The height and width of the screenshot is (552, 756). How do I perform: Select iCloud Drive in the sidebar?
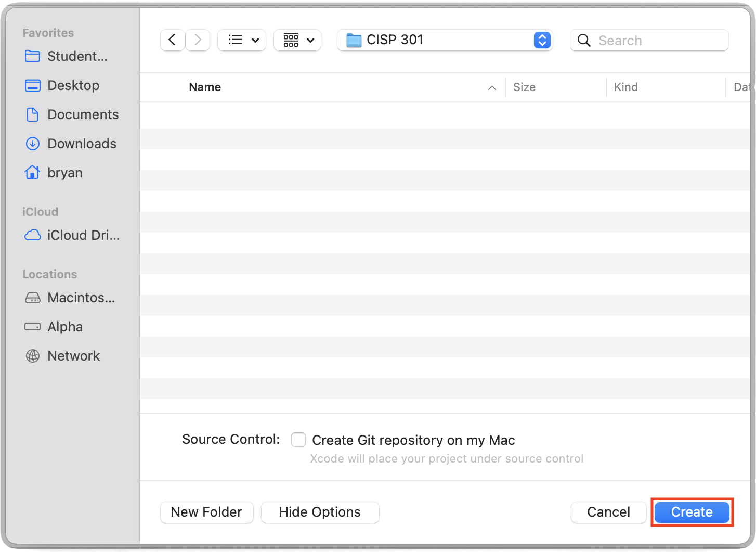83,235
